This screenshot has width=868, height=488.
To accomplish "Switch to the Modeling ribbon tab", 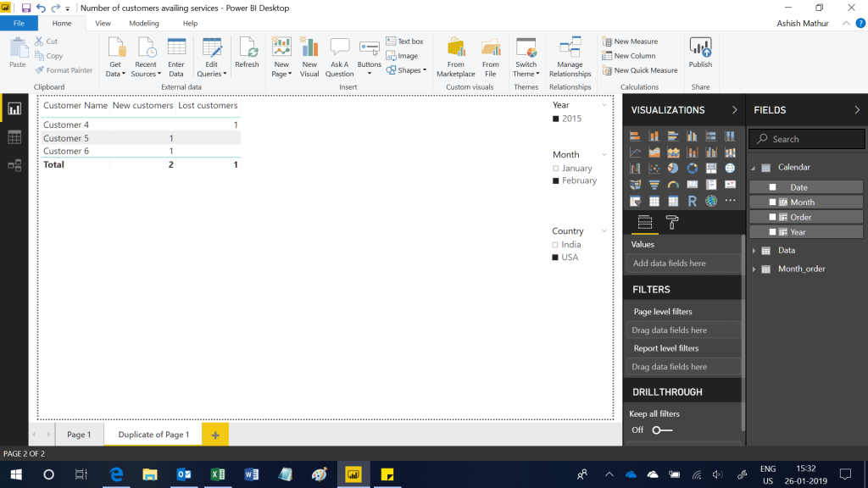I will 144,23.
